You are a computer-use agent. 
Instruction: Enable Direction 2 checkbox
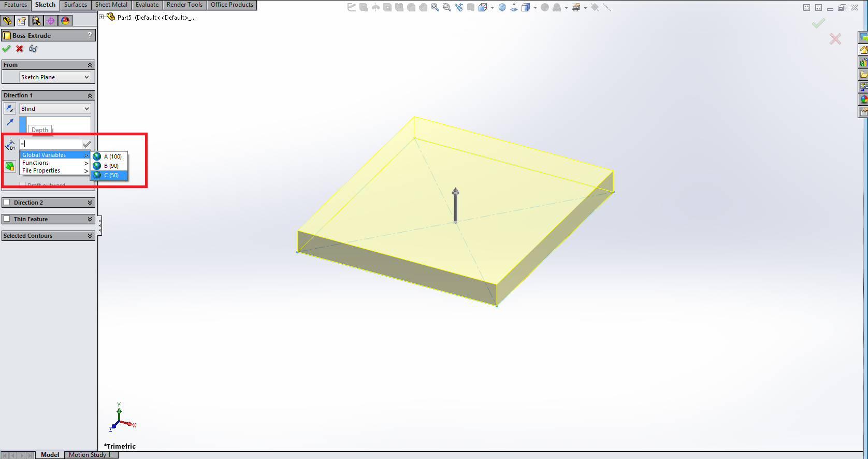(x=7, y=203)
